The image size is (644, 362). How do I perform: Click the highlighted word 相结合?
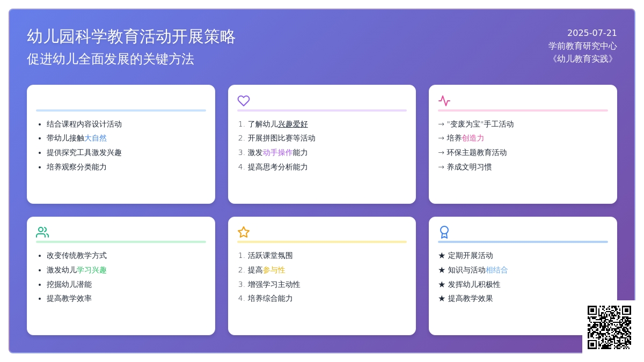coord(497,270)
